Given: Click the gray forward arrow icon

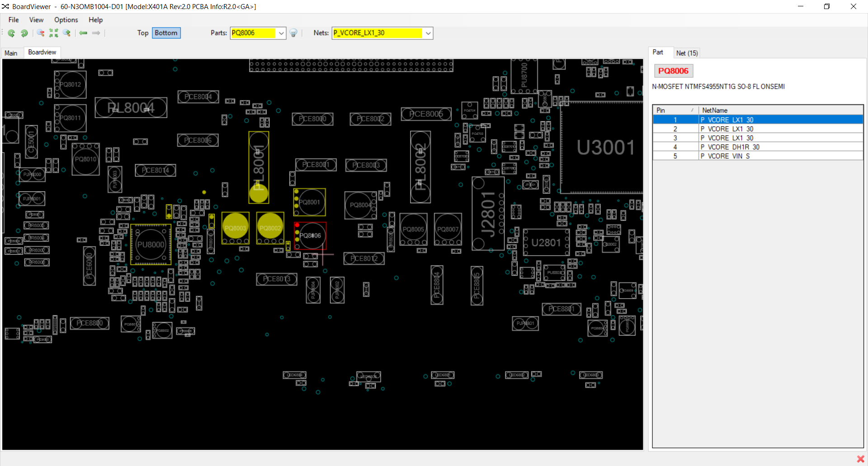Looking at the screenshot, I should pyautogui.click(x=96, y=33).
